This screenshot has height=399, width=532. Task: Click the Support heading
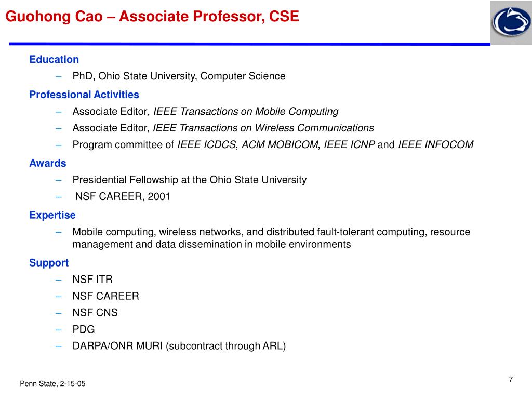(49, 262)
